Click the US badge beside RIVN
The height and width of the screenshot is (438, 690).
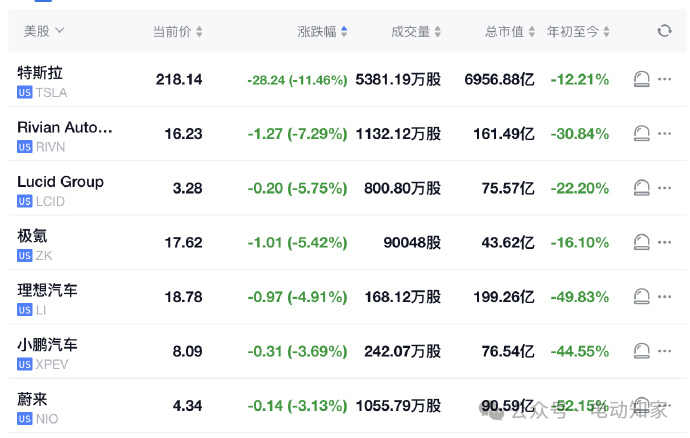25,147
